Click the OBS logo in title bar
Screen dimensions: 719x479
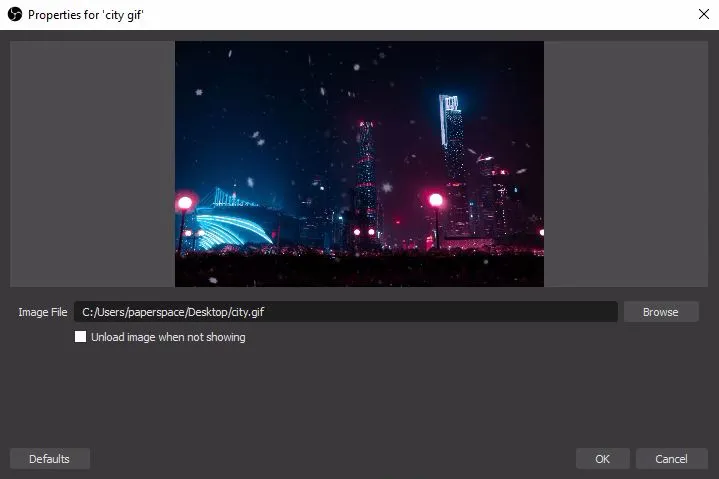point(15,14)
